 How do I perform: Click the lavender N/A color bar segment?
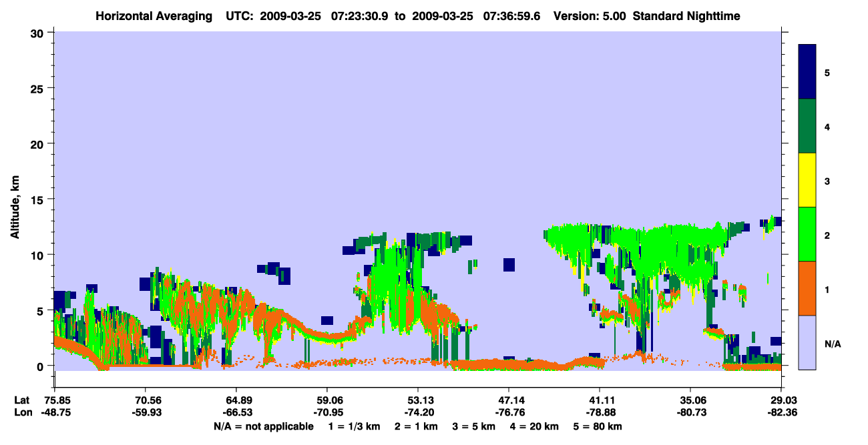[x=807, y=342]
